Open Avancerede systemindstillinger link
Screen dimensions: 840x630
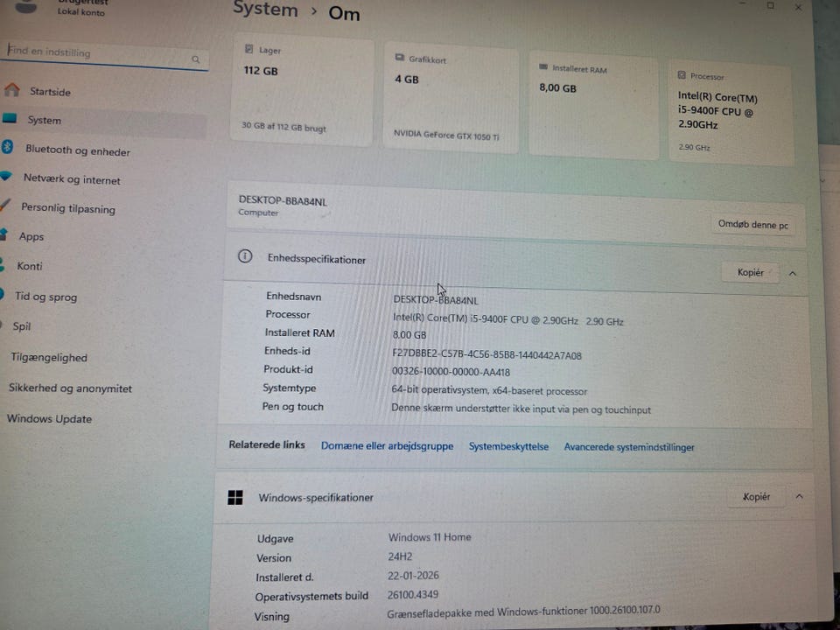tap(629, 447)
